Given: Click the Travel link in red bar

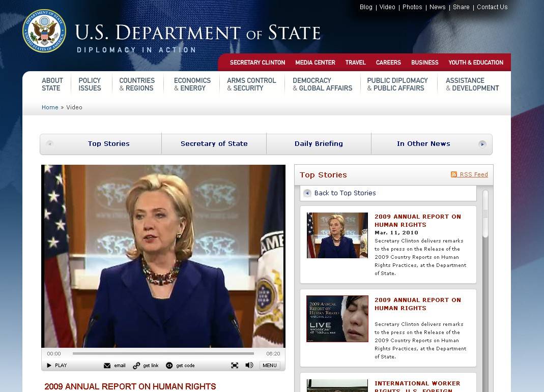Looking at the screenshot, I should 355,63.
